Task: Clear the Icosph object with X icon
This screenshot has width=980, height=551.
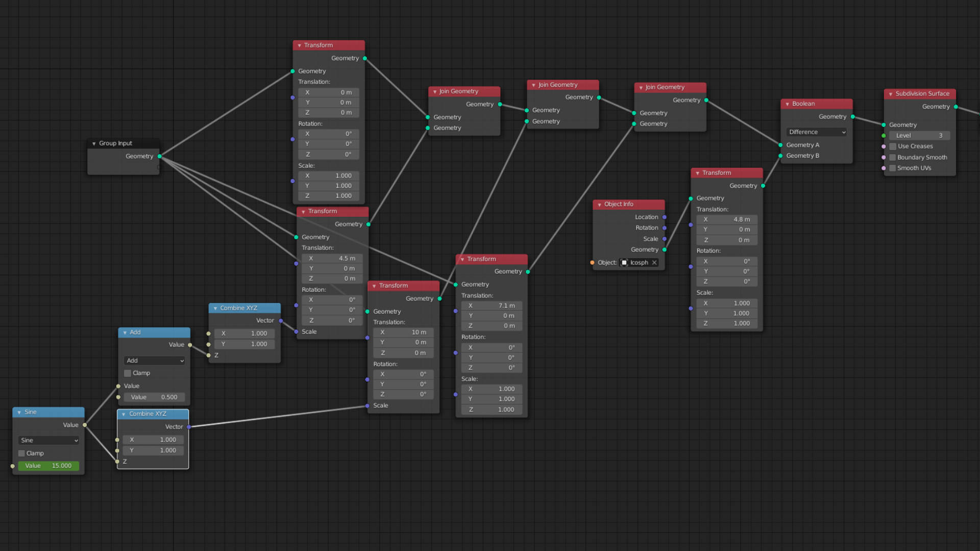Action: [x=654, y=263]
